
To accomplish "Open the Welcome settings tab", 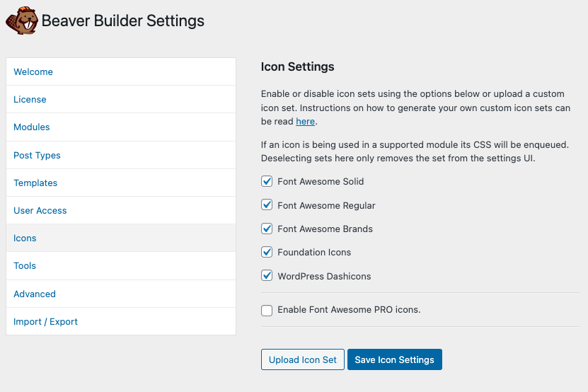I will 121,71.
